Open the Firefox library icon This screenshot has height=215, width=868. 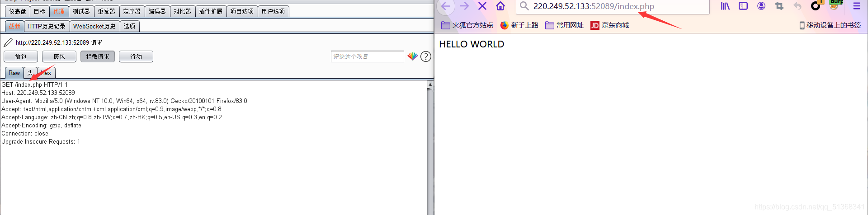[x=725, y=6]
